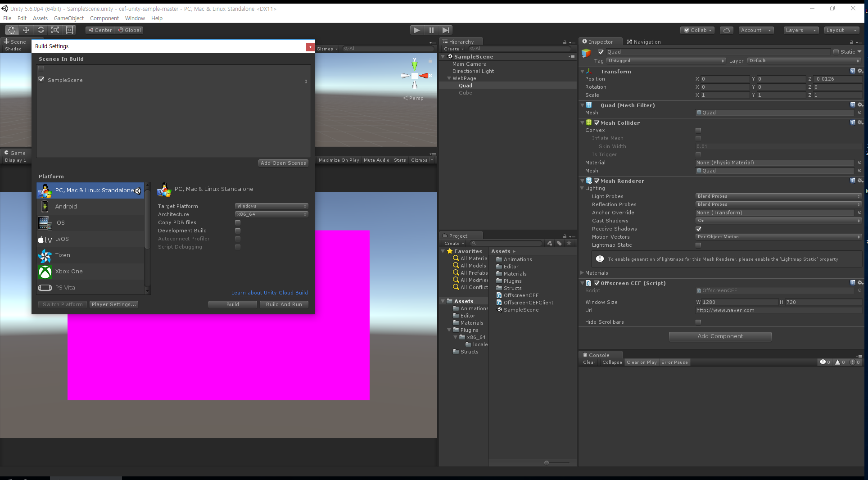
Task: Collapse the WebPage item in Hierarchy
Action: tap(448, 78)
